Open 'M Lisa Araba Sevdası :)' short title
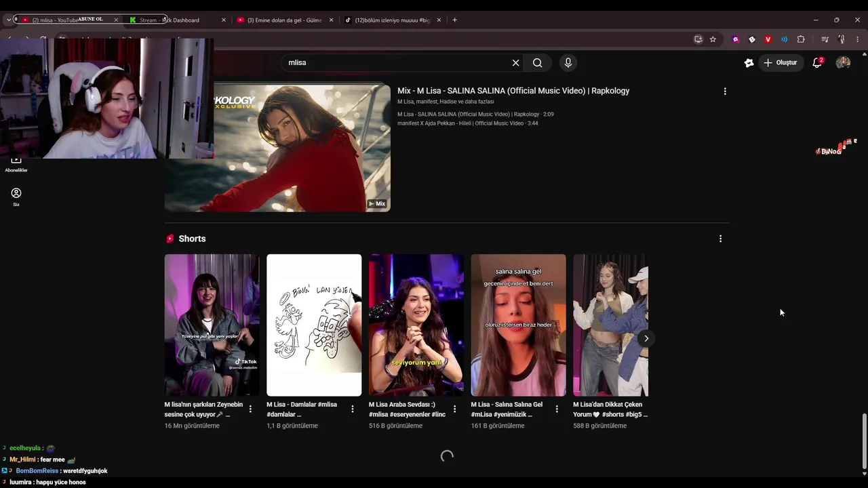868x488 pixels. click(x=407, y=409)
